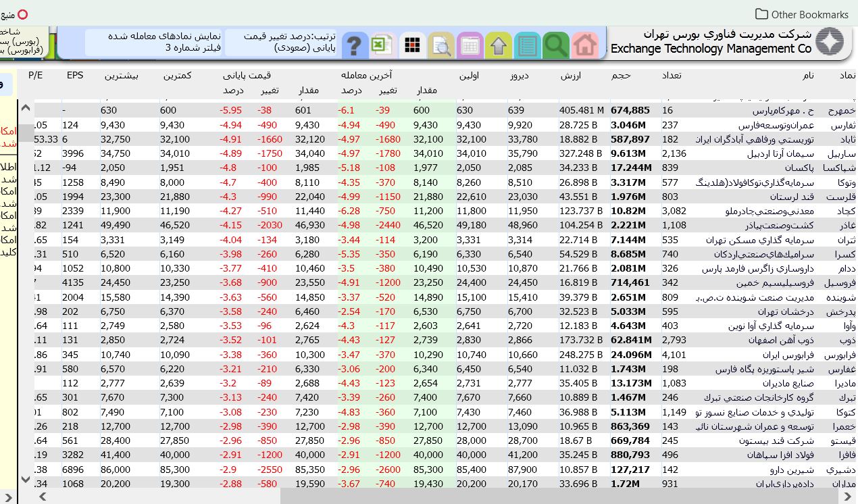
Task: Sort by the نماد column header
Action: point(847,76)
